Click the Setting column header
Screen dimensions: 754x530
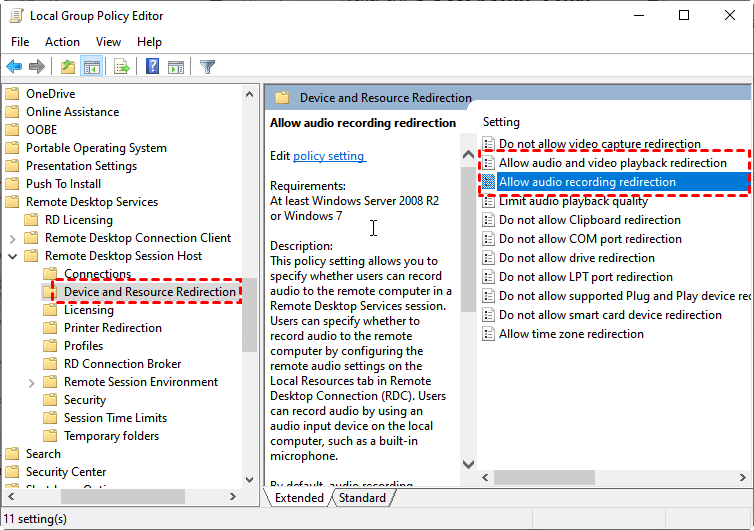click(502, 122)
